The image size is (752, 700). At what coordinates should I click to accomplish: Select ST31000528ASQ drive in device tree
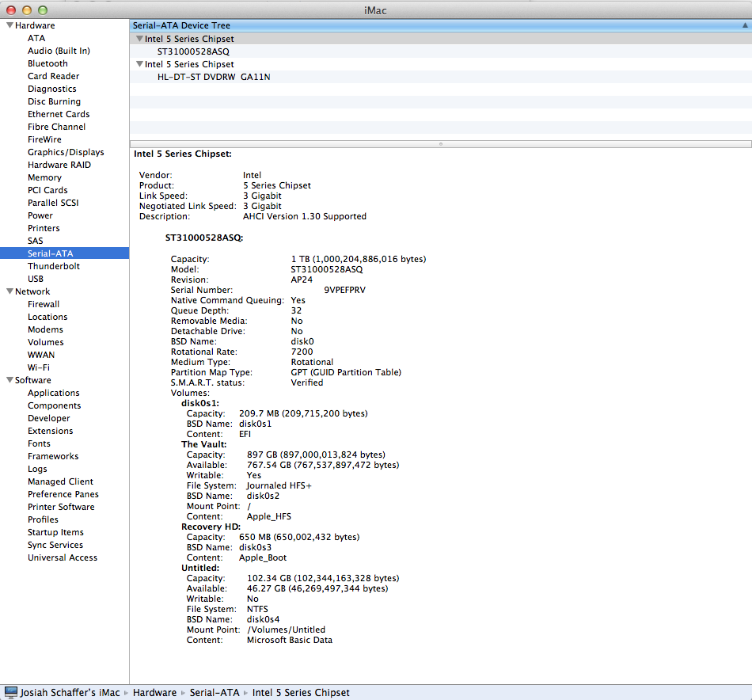pyautogui.click(x=193, y=51)
